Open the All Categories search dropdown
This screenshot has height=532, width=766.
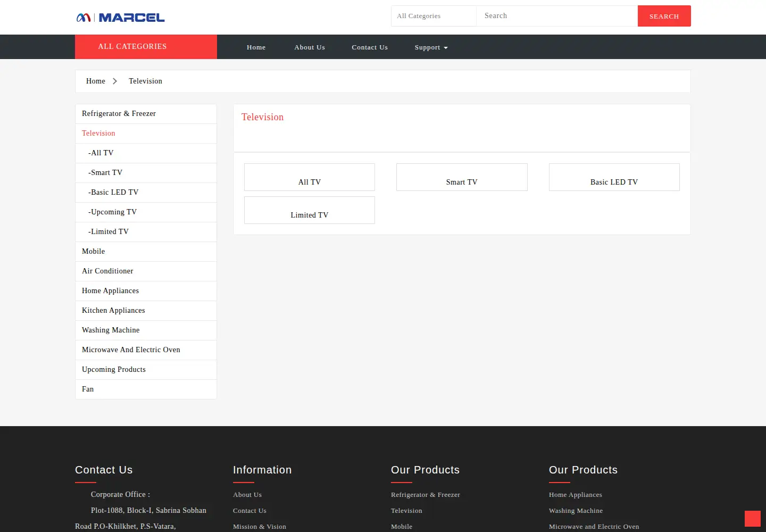[x=434, y=16]
